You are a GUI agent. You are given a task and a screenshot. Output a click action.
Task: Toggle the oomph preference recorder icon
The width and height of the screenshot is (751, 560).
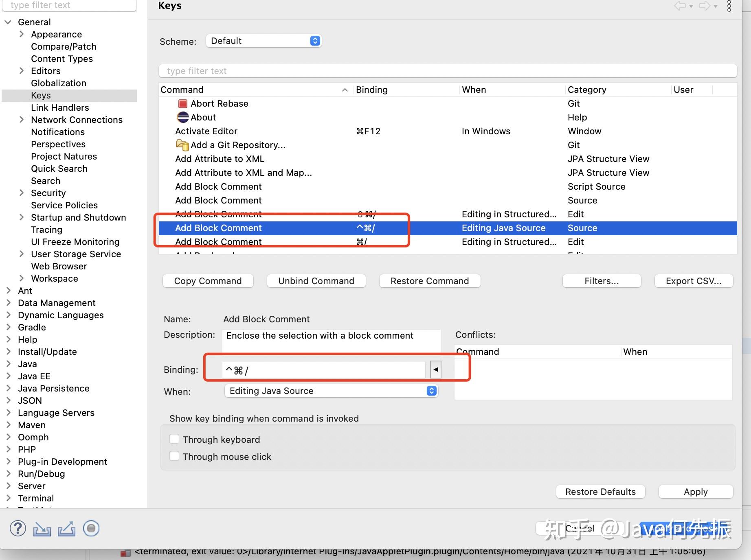91,528
